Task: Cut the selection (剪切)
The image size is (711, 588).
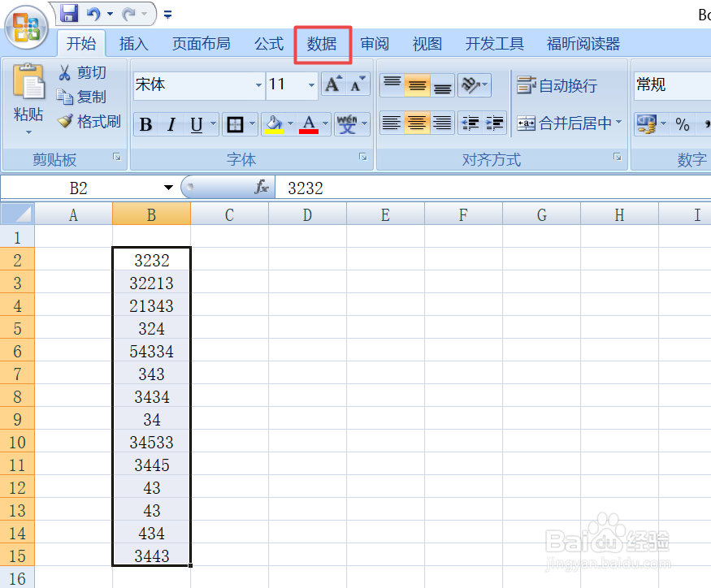Action: click(82, 72)
